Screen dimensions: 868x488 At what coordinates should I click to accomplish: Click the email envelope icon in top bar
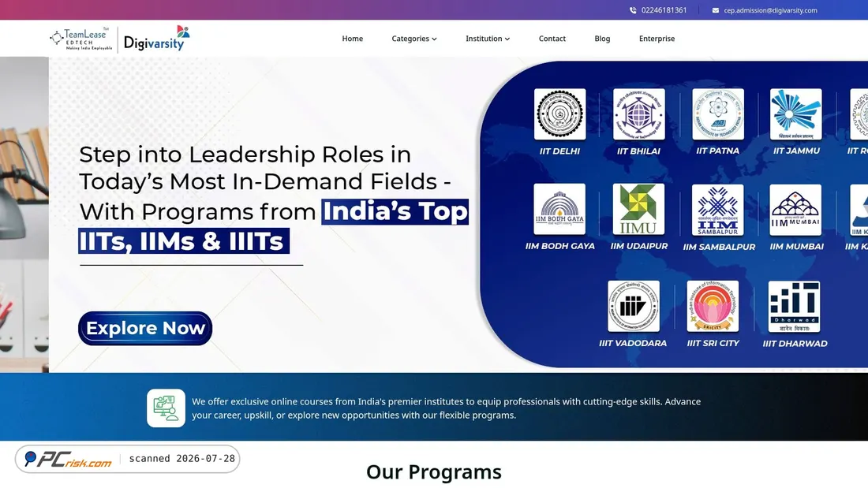pos(715,10)
